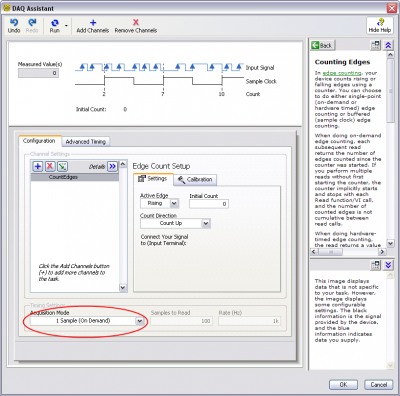
Task: Open the Count Direction dropdown
Action: [x=206, y=223]
